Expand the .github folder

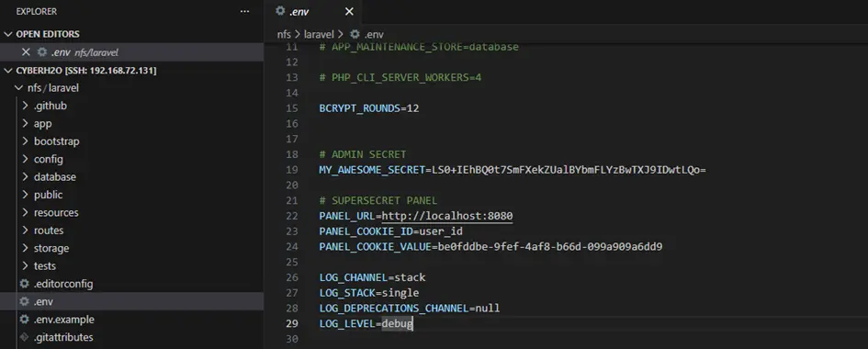26,106
